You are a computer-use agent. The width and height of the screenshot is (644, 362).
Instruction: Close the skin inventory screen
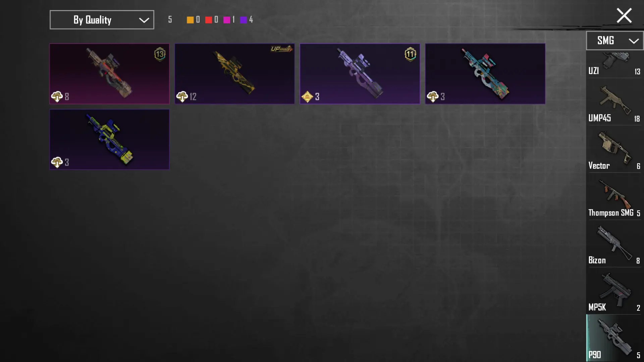point(624,15)
